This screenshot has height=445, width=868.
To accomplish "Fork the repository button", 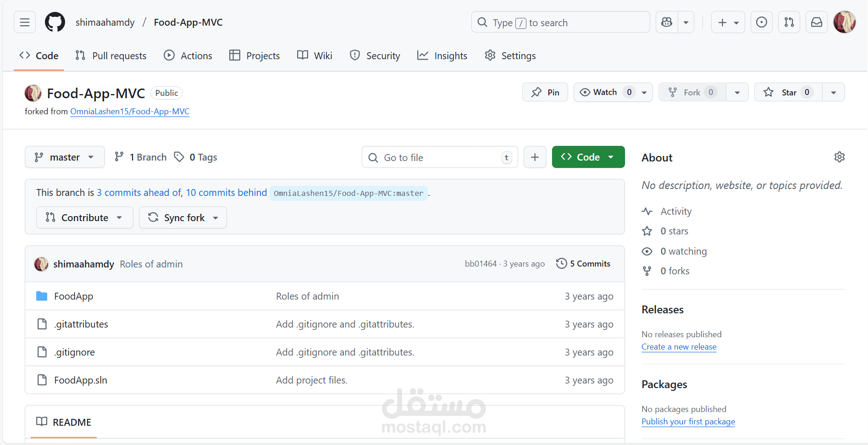I will (692, 92).
